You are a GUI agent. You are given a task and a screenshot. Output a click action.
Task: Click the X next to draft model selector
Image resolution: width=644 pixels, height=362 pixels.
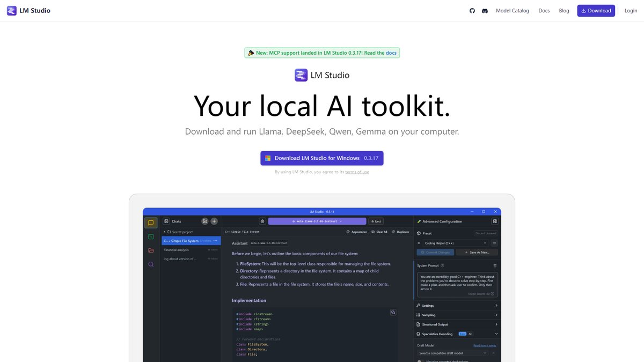click(x=494, y=353)
